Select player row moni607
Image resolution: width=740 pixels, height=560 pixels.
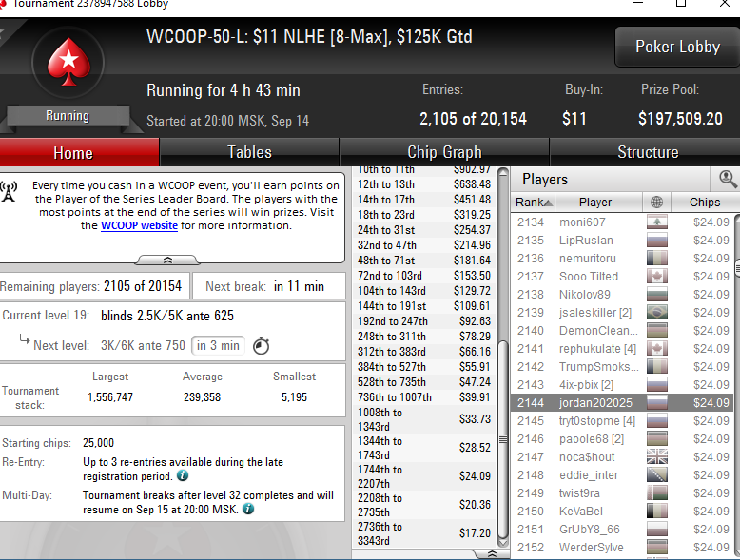coord(622,222)
